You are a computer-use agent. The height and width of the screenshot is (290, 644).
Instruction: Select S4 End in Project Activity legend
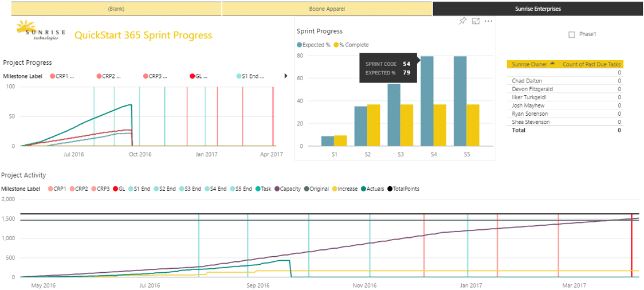click(x=215, y=189)
